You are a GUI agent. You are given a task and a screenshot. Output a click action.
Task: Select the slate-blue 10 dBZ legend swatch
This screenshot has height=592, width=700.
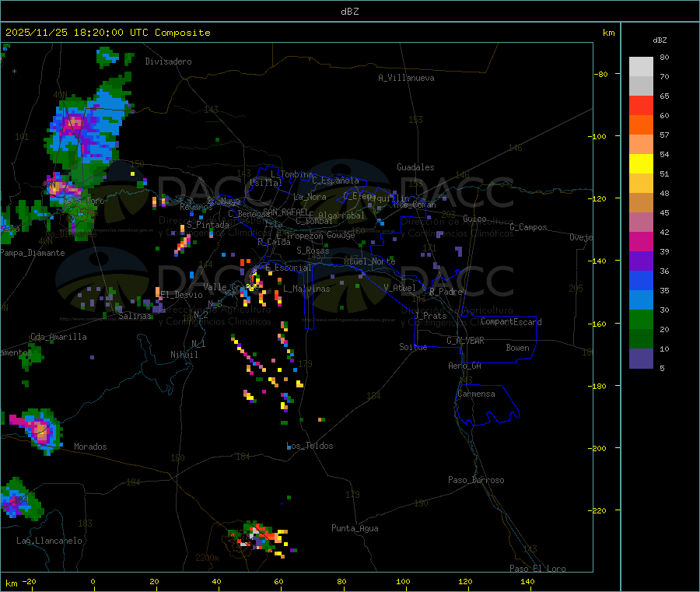pos(641,359)
